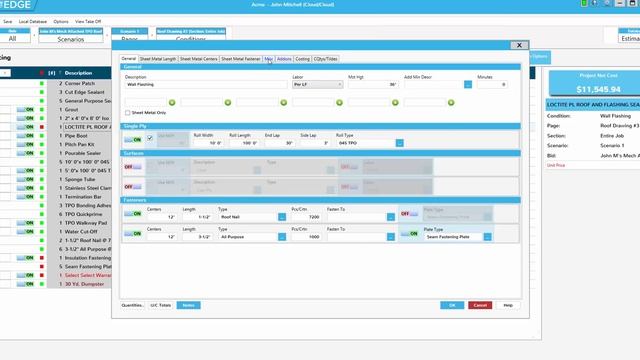This screenshot has height=360, width=640.
Task: Enable Plate Type switch in Roof Nail row
Action: pyautogui.click(x=409, y=213)
